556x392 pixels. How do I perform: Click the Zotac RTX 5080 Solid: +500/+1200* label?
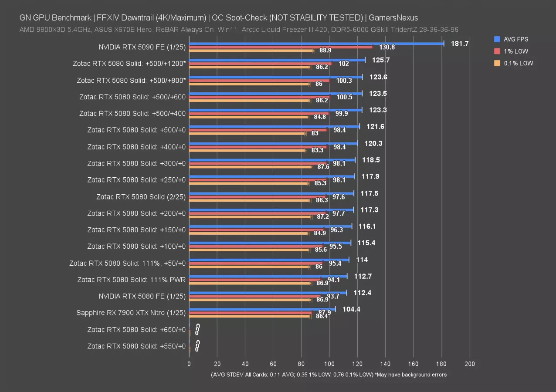[129, 64]
